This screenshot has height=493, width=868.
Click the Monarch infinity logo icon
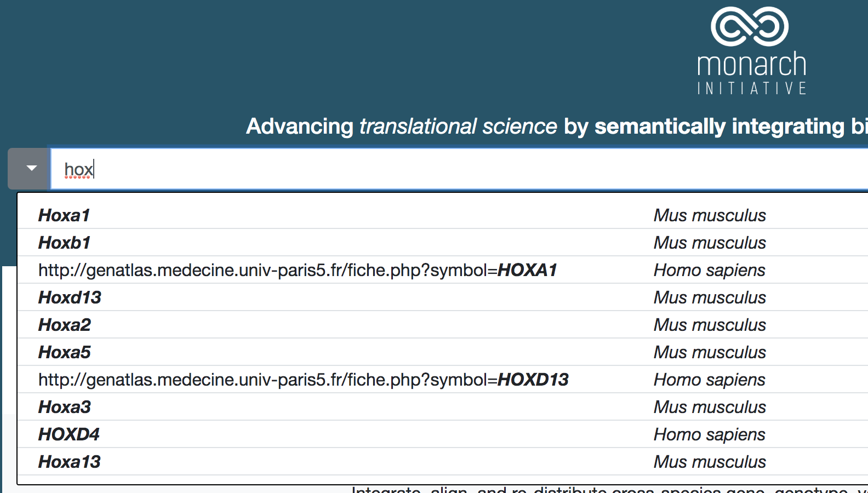pyautogui.click(x=750, y=26)
